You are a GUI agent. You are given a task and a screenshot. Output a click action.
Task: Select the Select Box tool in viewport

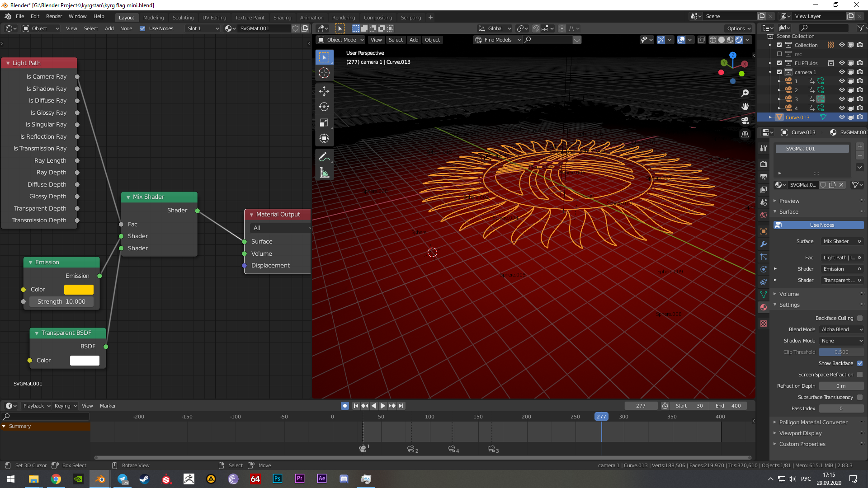pyautogui.click(x=324, y=57)
